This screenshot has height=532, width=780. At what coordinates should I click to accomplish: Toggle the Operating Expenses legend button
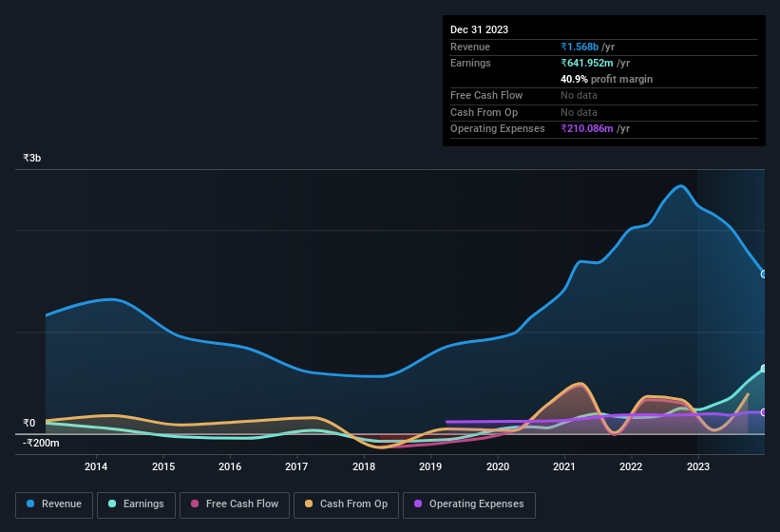pyautogui.click(x=469, y=504)
